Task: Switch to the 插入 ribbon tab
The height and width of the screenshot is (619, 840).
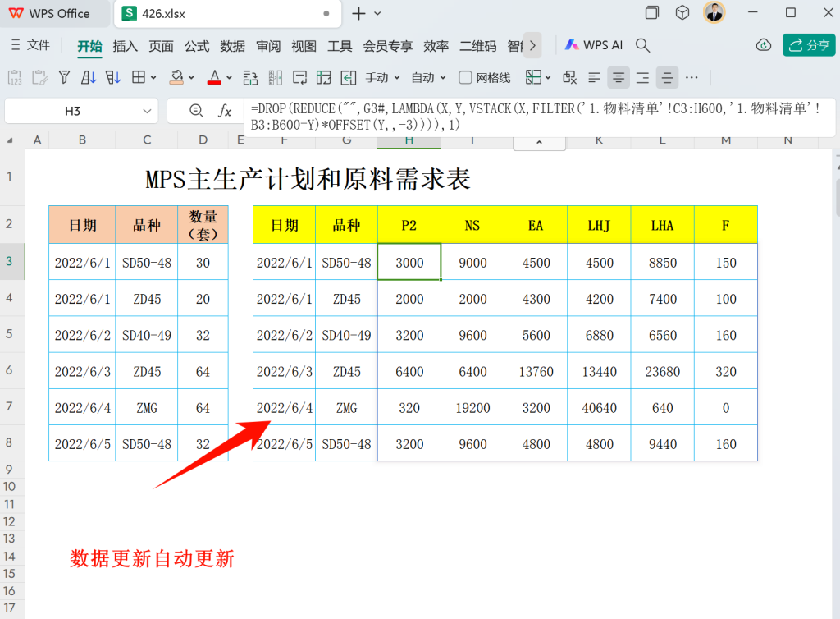Action: (x=125, y=46)
